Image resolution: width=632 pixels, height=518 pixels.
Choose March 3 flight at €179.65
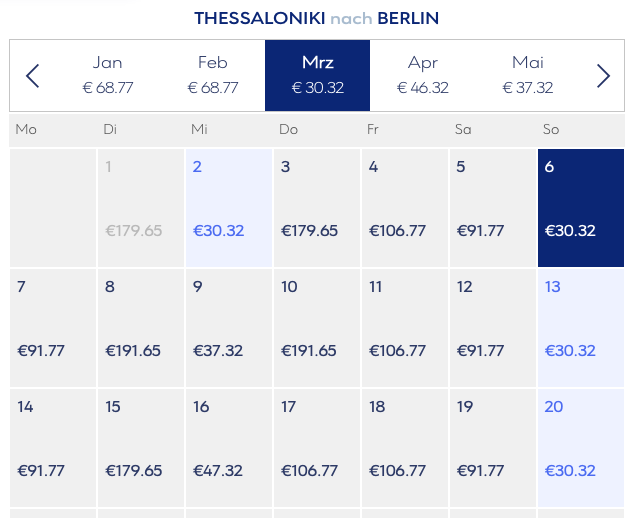pos(317,208)
